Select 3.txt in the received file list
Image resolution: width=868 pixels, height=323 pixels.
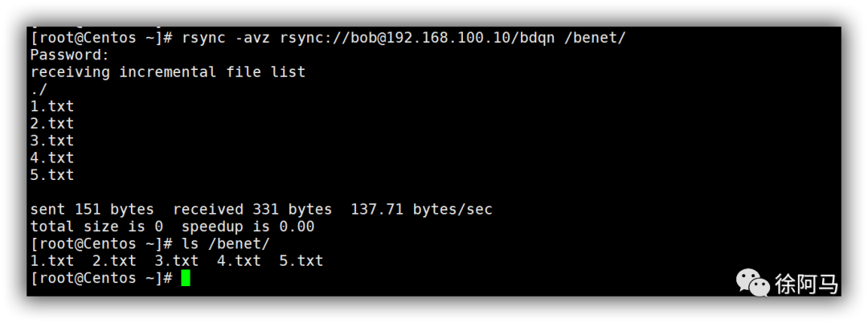pyautogui.click(x=52, y=141)
